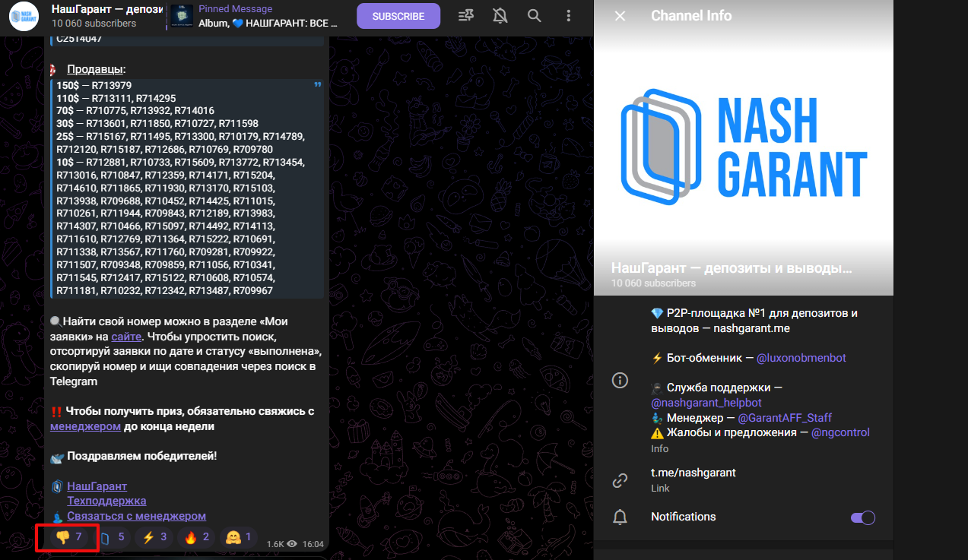The image size is (968, 560).
Task: Open the @nashgarant_helpbot support link
Action: [706, 403]
